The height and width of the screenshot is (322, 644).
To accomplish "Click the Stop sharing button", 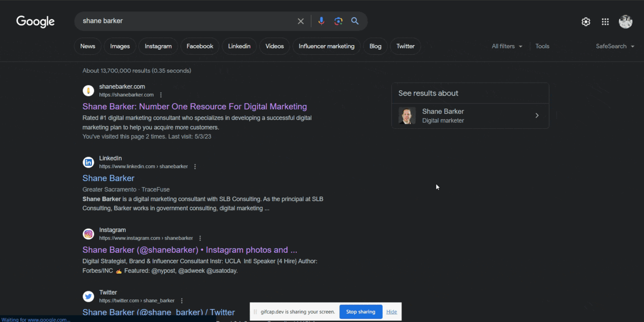I will point(361,312).
